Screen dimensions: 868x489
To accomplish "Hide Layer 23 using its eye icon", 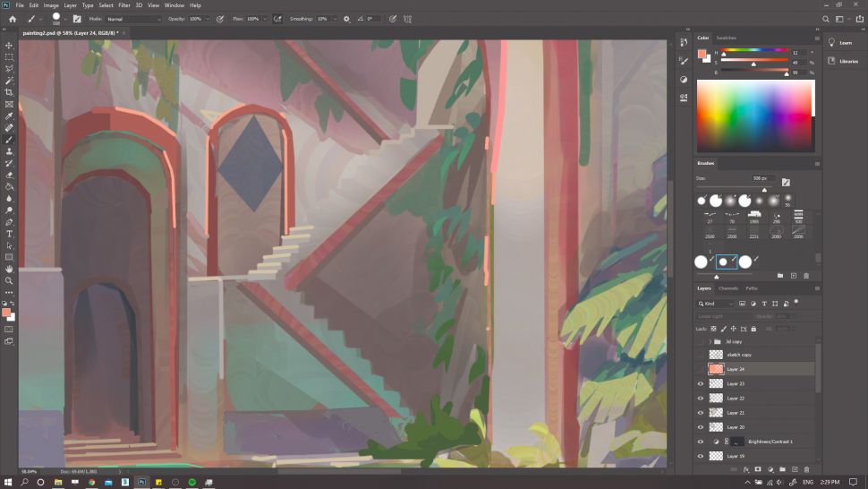I will [701, 383].
